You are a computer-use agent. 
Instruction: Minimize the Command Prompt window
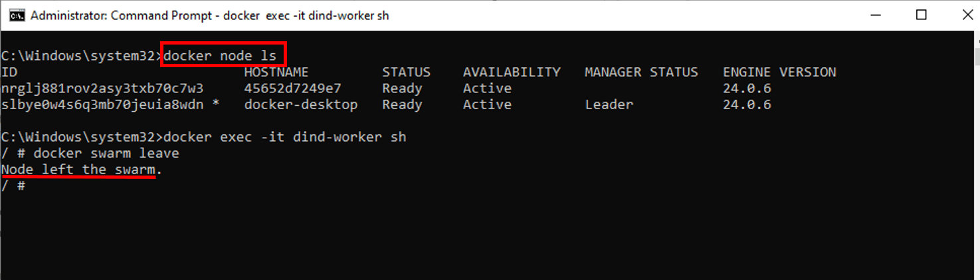[875, 15]
